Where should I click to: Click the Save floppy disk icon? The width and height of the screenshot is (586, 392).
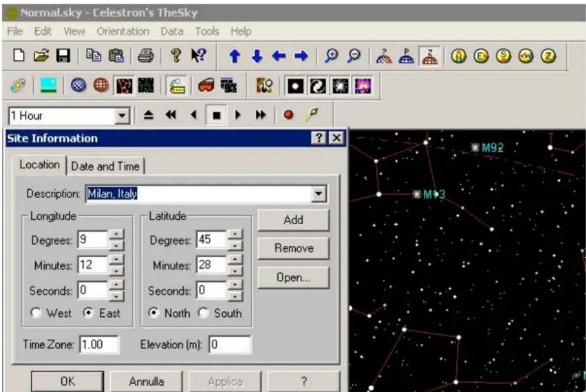(63, 56)
